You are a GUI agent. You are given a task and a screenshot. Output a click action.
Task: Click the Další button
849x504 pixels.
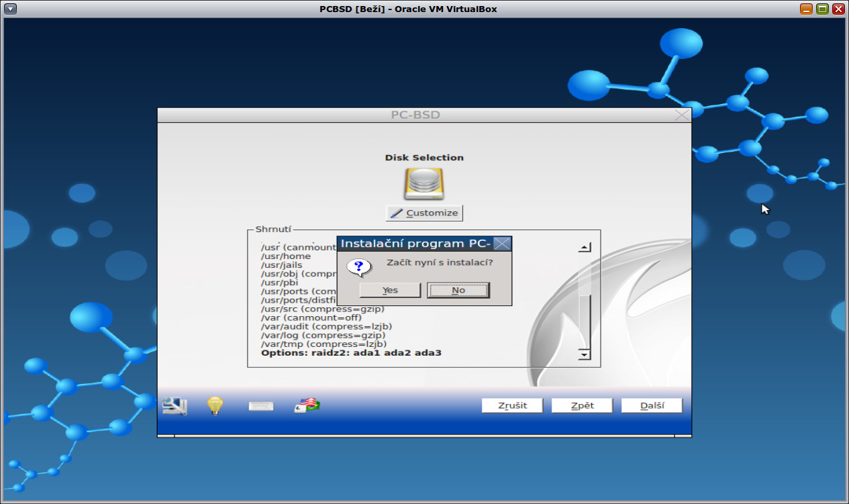tap(651, 405)
